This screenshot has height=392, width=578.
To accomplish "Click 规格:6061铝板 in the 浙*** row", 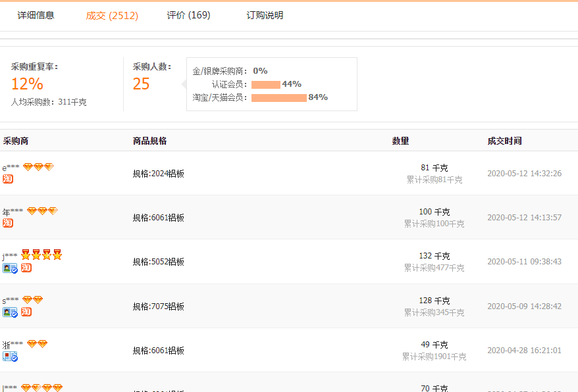I will tap(158, 351).
